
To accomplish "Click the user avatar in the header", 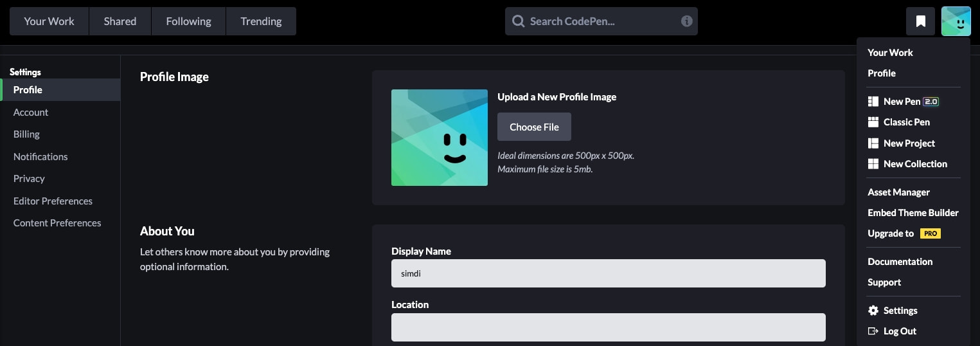I will [956, 21].
